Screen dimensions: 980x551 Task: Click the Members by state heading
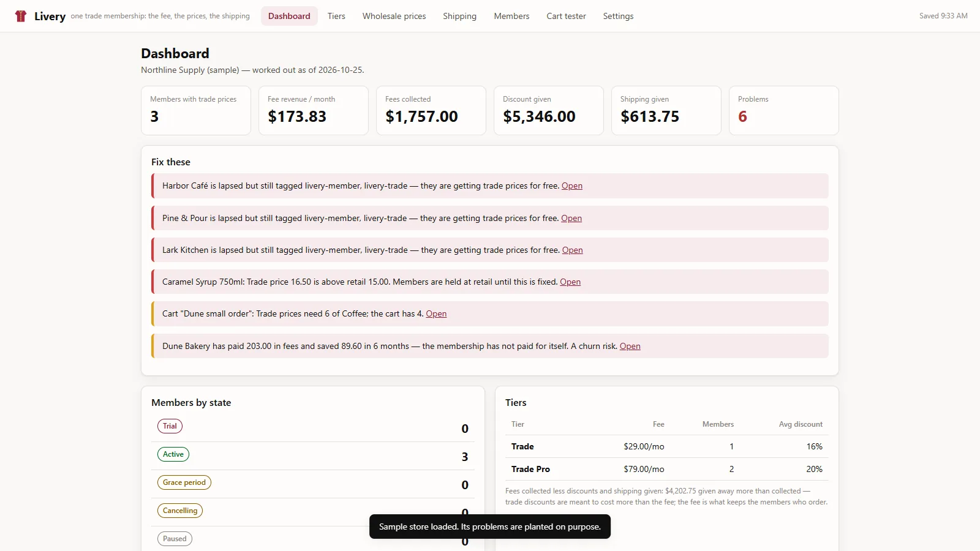pos(191,403)
